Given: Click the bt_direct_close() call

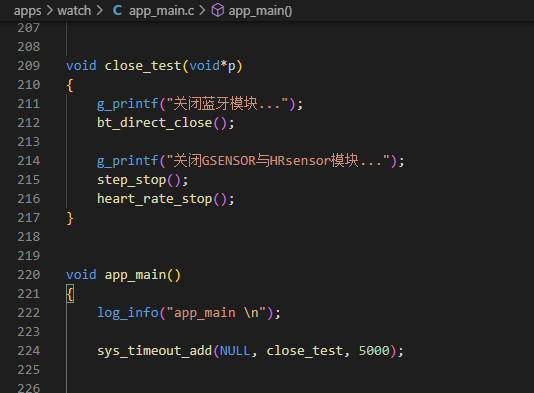Looking at the screenshot, I should point(166,123).
